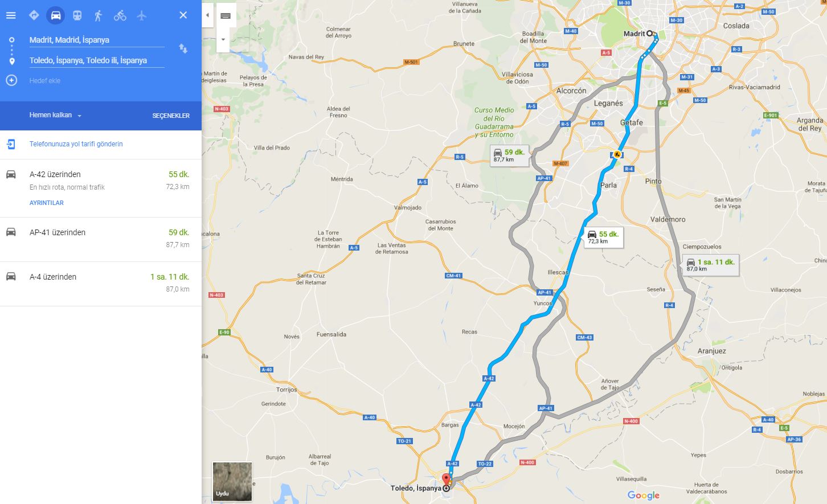The height and width of the screenshot is (504, 827).
Task: Select recommended best travel mode icon
Action: (x=34, y=15)
